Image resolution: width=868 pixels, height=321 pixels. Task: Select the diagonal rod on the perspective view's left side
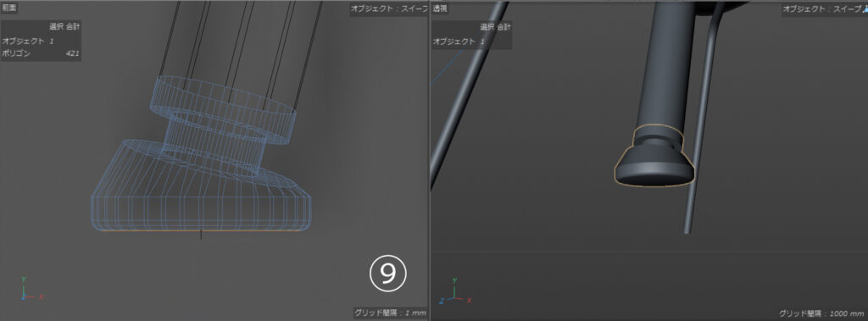[x=468, y=94]
